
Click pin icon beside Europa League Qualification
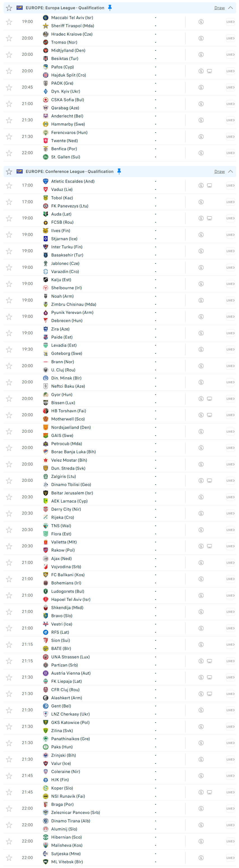click(110, 8)
